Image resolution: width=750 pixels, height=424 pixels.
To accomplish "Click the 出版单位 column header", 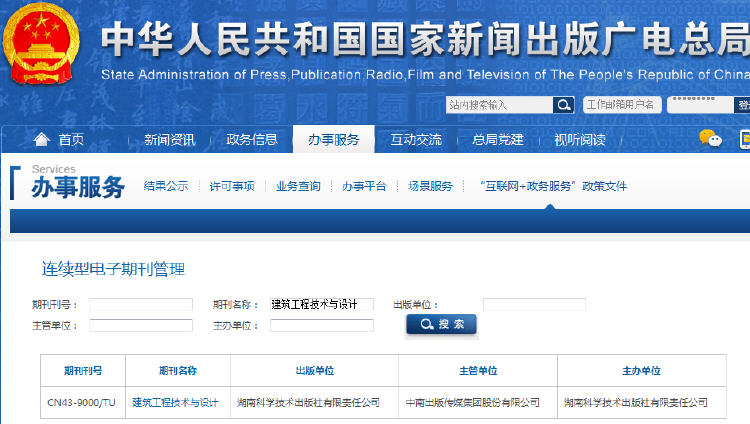I will (x=314, y=370).
